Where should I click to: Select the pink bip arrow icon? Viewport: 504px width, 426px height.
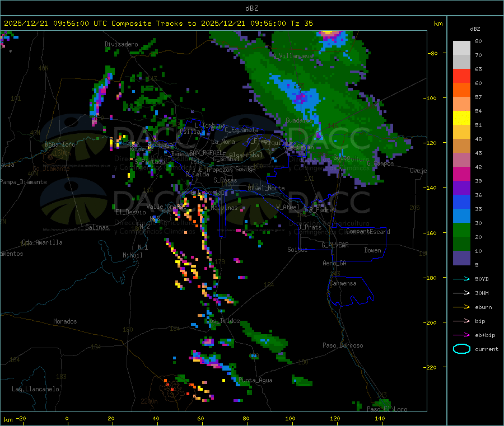(x=461, y=321)
